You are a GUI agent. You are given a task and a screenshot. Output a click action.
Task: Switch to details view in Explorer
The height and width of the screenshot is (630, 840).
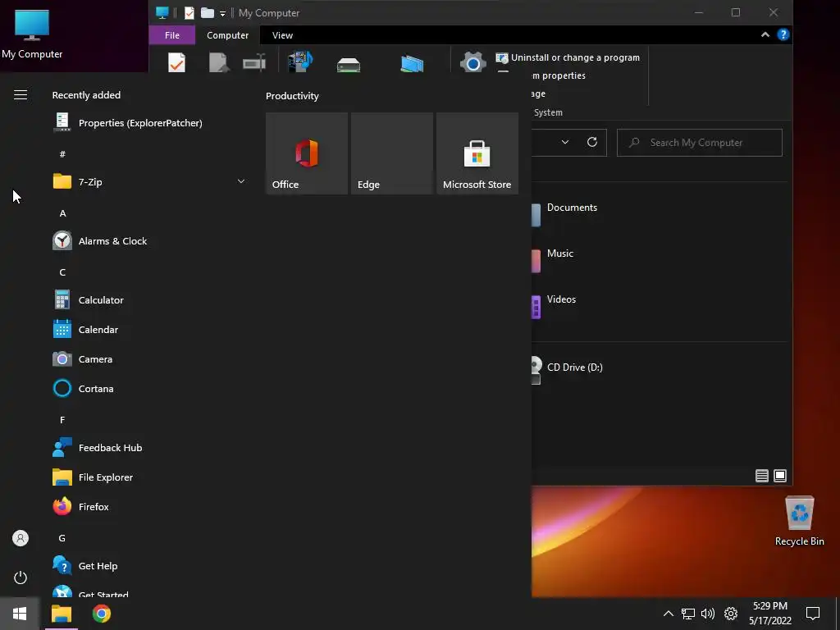(x=762, y=475)
